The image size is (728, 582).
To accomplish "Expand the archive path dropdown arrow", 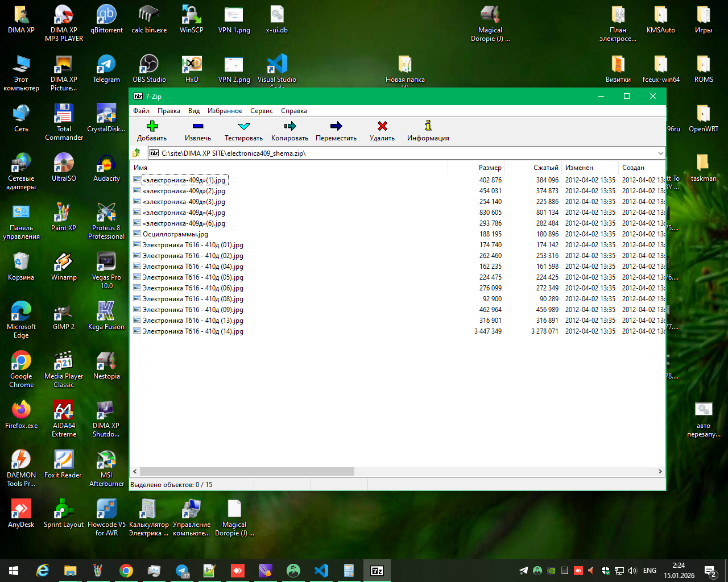I will 660,153.
